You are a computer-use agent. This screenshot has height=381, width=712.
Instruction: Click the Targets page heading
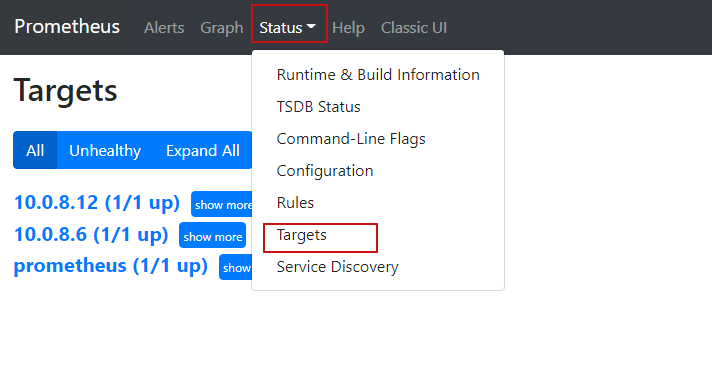65,91
